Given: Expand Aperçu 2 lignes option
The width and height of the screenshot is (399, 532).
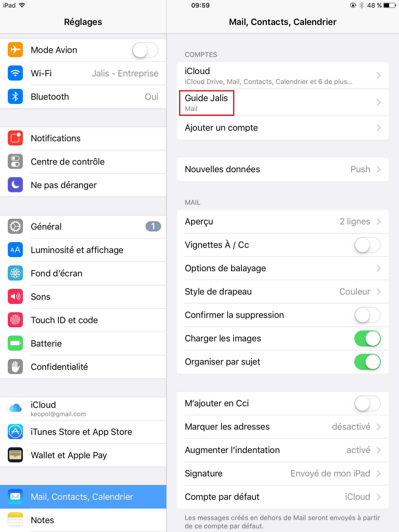Looking at the screenshot, I should tap(283, 222).
